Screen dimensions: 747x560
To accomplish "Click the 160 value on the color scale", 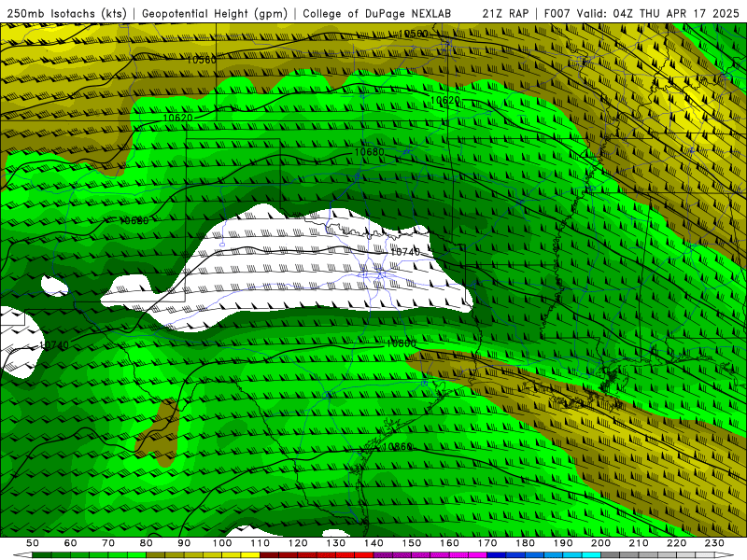I will [x=449, y=543].
